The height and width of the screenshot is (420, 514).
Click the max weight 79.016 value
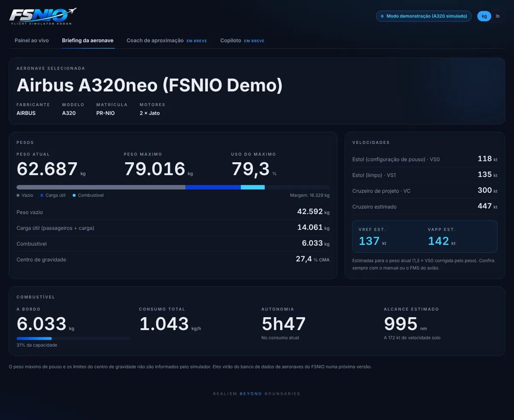[155, 169]
